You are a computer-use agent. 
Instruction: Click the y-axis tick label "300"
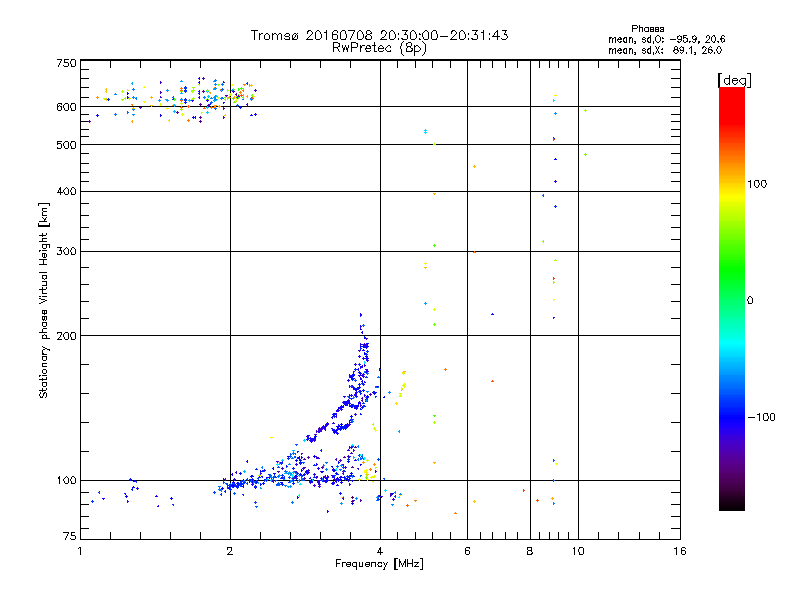pyautogui.click(x=66, y=252)
